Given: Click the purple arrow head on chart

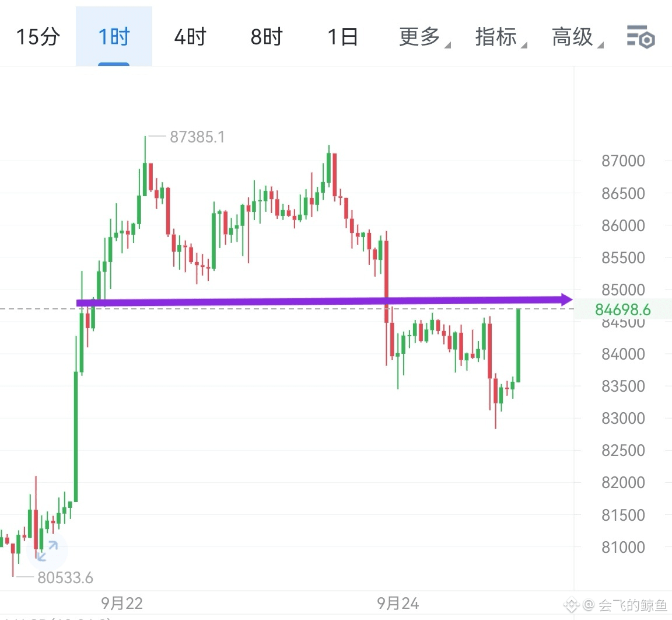Looking at the screenshot, I should point(566,299).
